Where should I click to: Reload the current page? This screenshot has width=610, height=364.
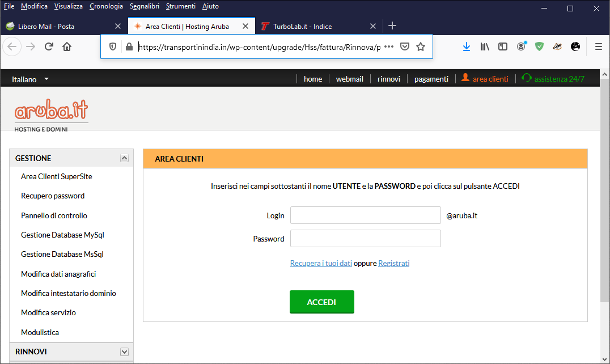coord(49,47)
